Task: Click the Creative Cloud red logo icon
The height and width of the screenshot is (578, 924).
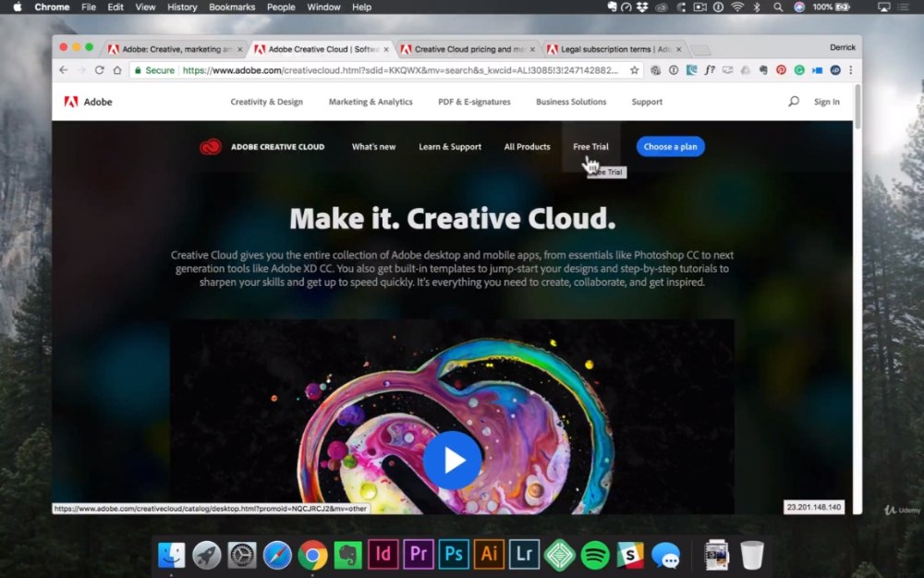Action: [x=211, y=147]
